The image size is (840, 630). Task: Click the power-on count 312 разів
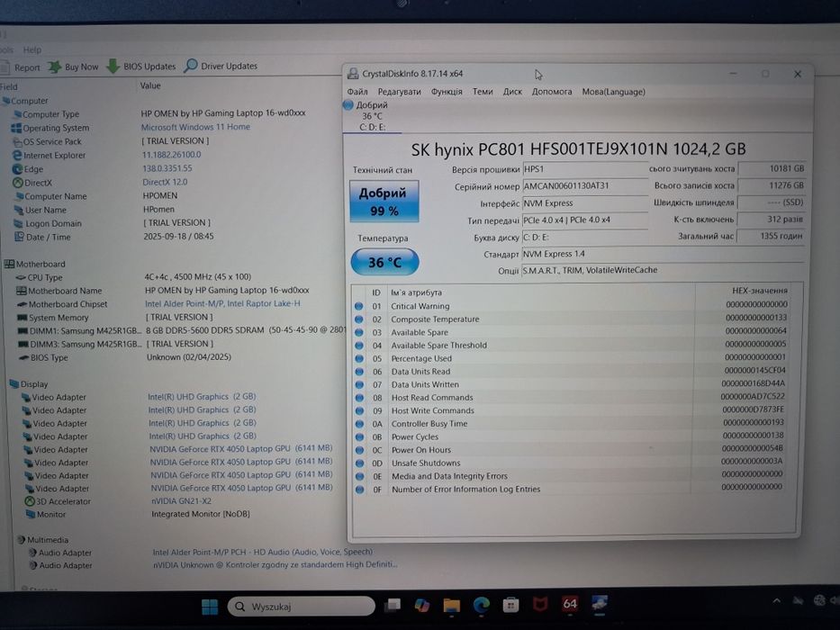pyautogui.click(x=772, y=219)
